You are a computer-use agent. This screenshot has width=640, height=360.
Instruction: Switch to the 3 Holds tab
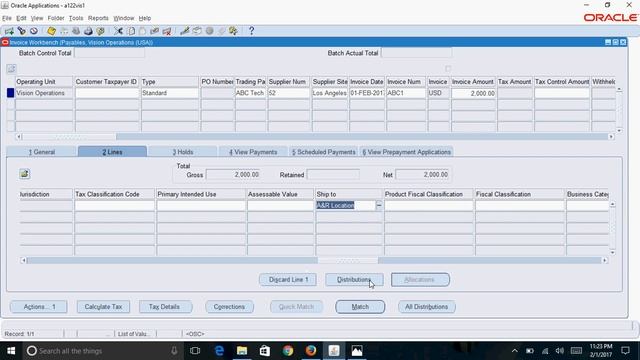[182, 152]
